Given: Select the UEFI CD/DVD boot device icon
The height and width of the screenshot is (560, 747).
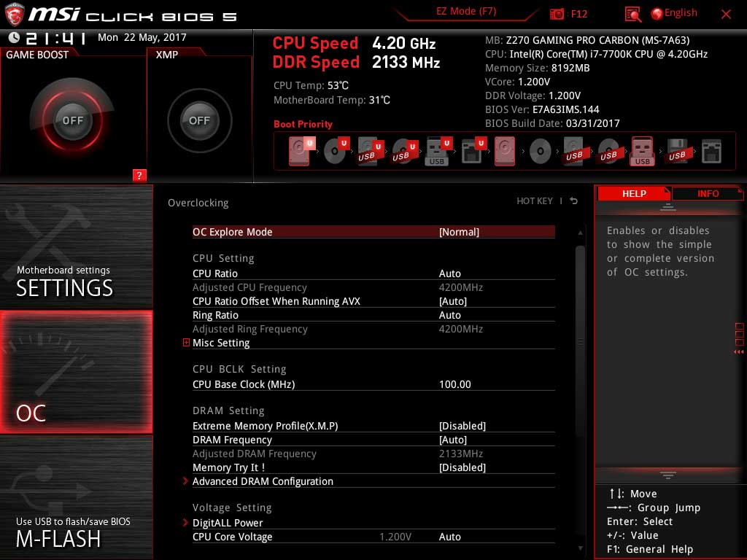Looking at the screenshot, I should 336,152.
